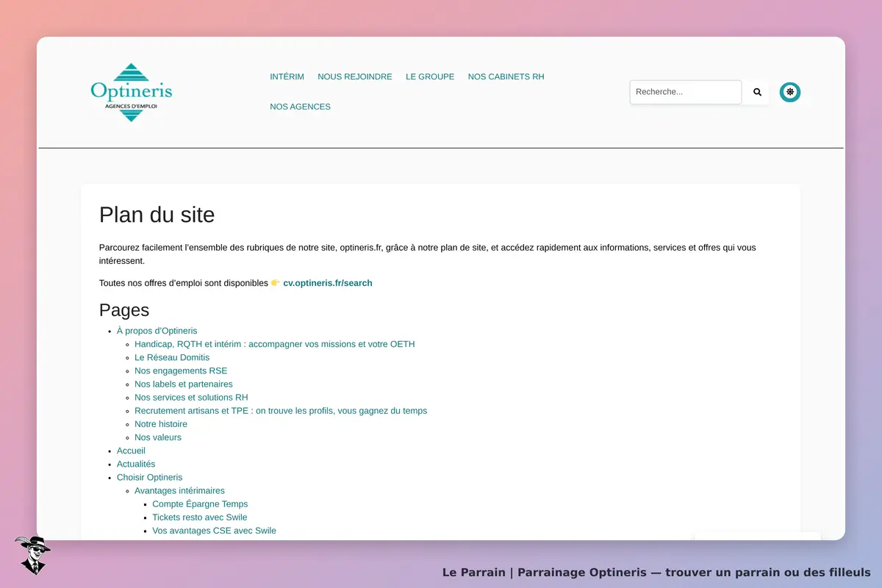Open the LE GROUPE menu
882x588 pixels.
coord(430,76)
